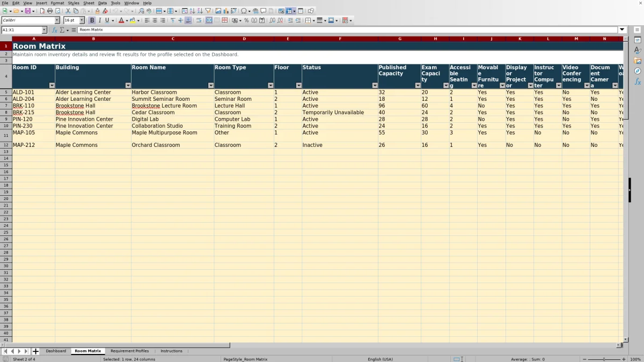The image size is (644, 362).
Task: Click the Insert Chart icon
Action: (226, 11)
